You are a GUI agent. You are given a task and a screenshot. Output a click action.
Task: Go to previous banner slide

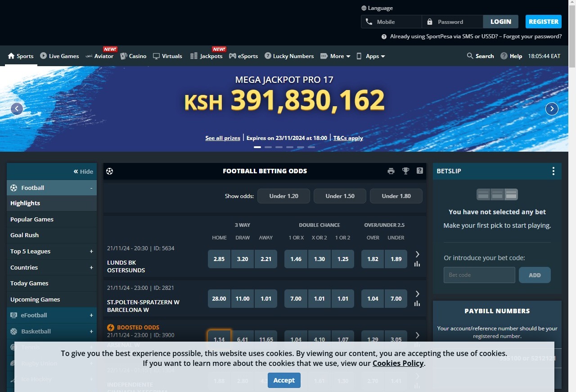tap(17, 108)
